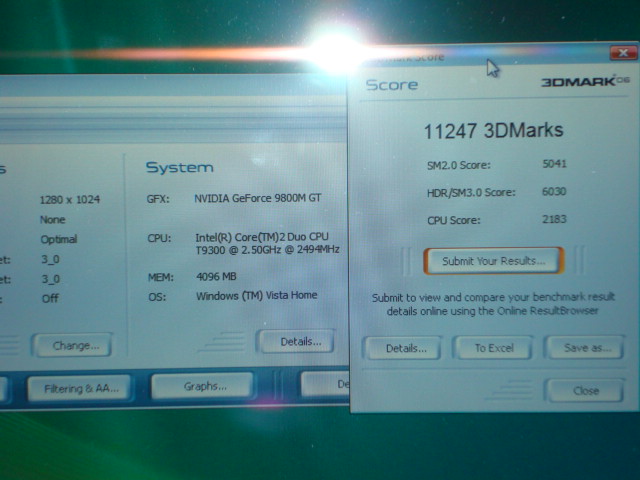640x480 pixels.
Task: Click the HDR/SM3.0 Score value 6030
Action: 554,191
